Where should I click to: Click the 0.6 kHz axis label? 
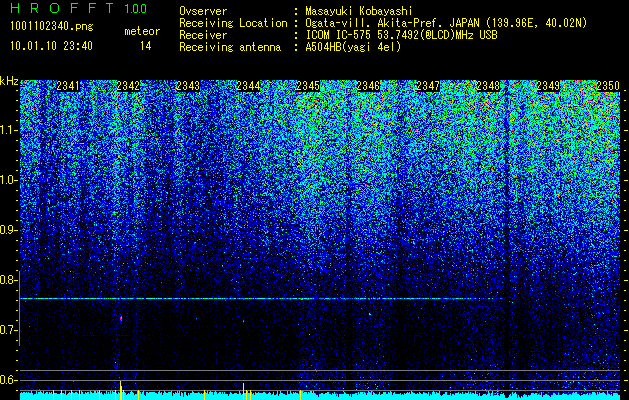9,380
